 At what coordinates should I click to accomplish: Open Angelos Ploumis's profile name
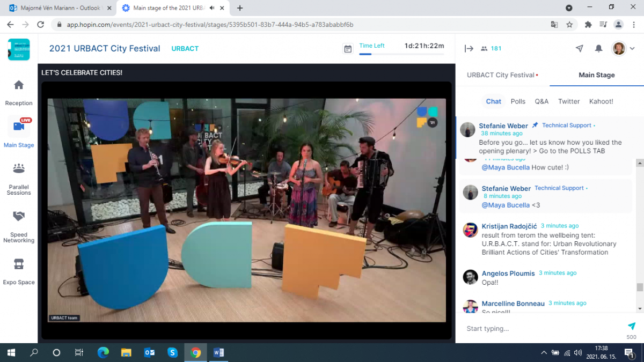coord(508,274)
